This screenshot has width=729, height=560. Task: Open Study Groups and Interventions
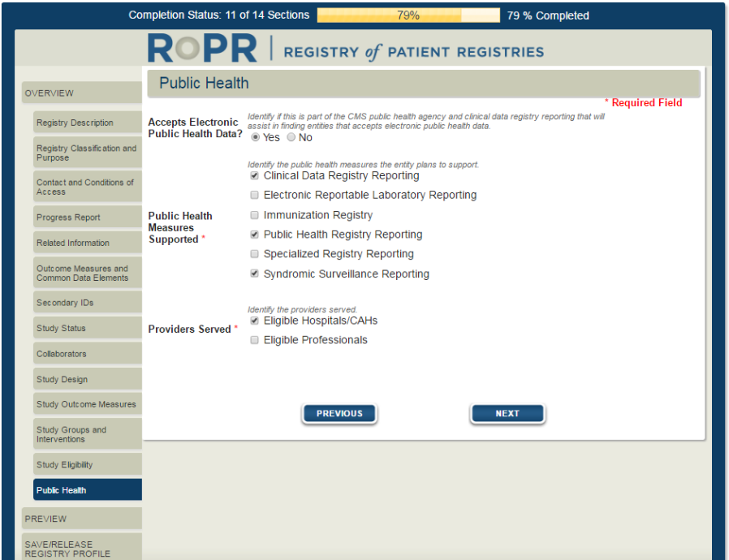point(88,434)
